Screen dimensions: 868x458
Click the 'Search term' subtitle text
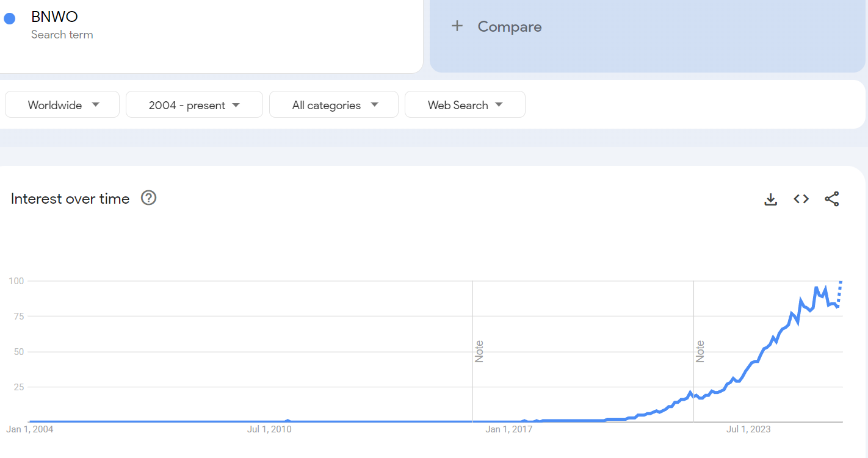(62, 35)
